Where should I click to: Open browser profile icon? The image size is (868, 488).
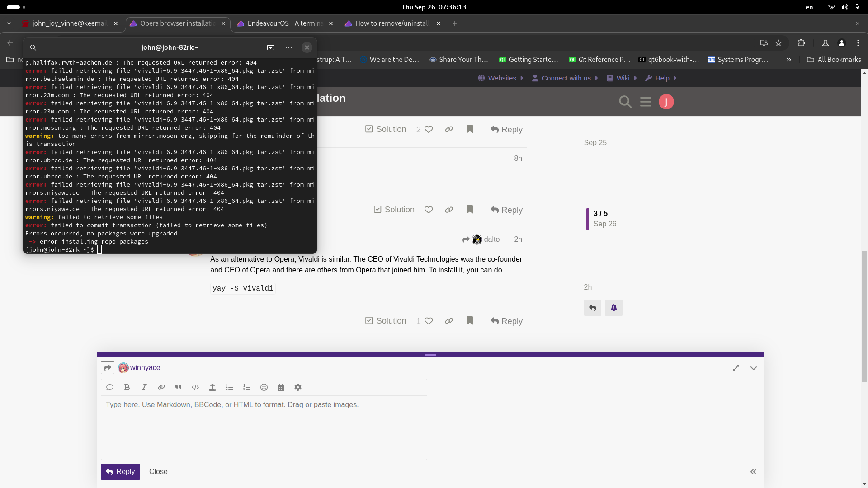tap(842, 43)
